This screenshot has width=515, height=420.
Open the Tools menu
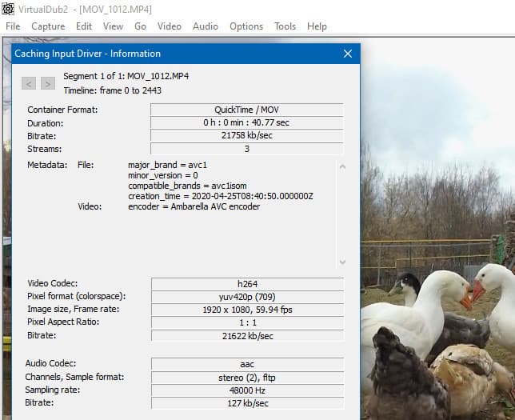point(285,26)
